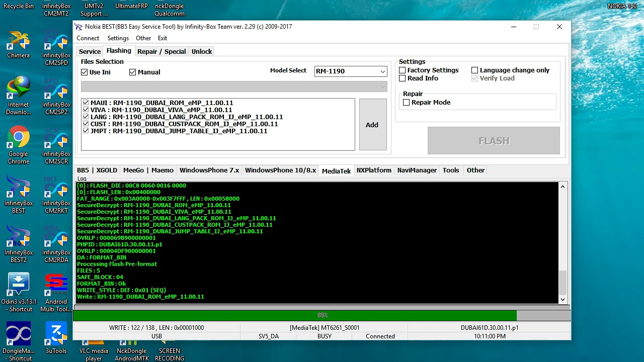Click the Add files button

point(373,125)
